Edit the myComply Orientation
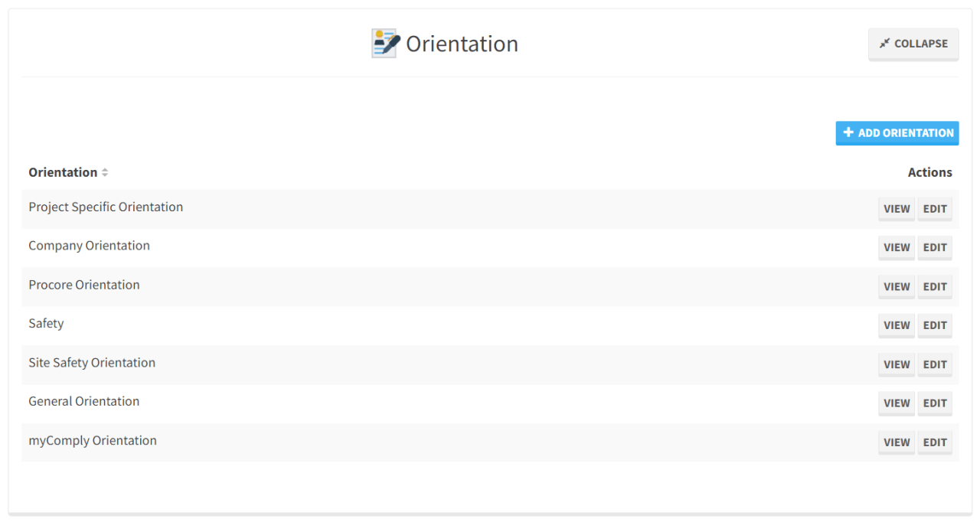Image resolution: width=980 pixels, height=522 pixels. pos(935,442)
